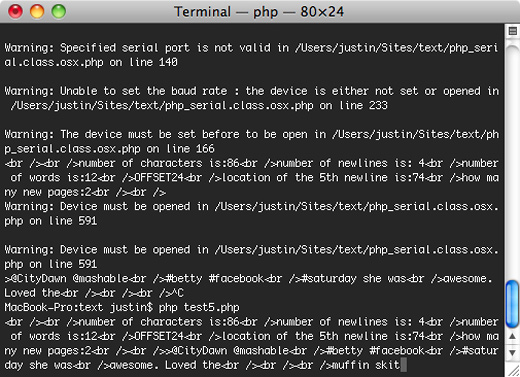
Task: Zoom the window with green button
Action: (59, 11)
